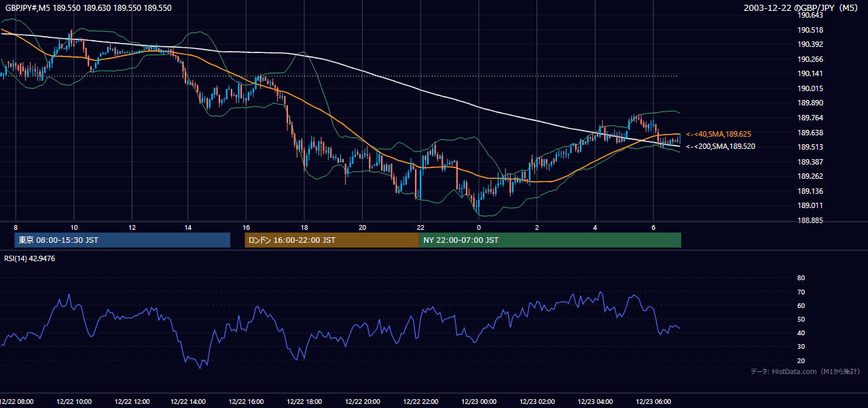Click RSI axis level 20
The width and height of the screenshot is (868, 408).
click(x=801, y=360)
